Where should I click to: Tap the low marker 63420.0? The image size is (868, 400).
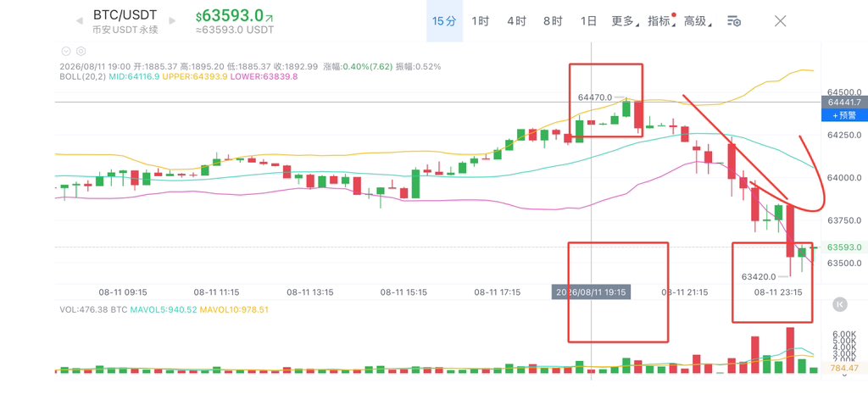coord(759,275)
